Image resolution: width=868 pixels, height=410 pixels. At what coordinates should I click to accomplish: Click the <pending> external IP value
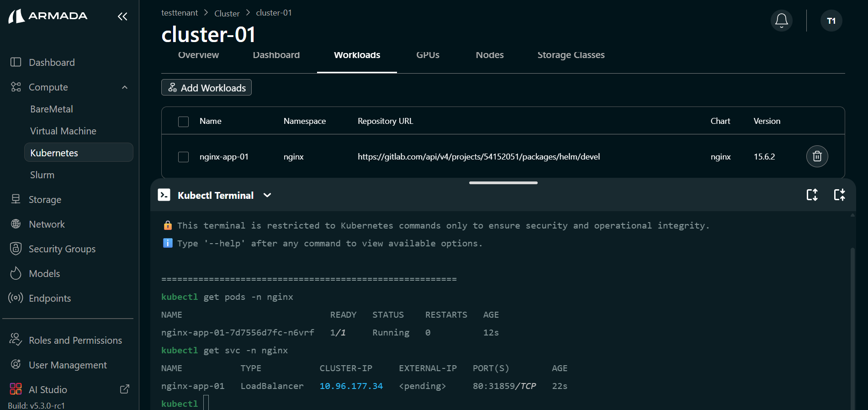point(422,386)
